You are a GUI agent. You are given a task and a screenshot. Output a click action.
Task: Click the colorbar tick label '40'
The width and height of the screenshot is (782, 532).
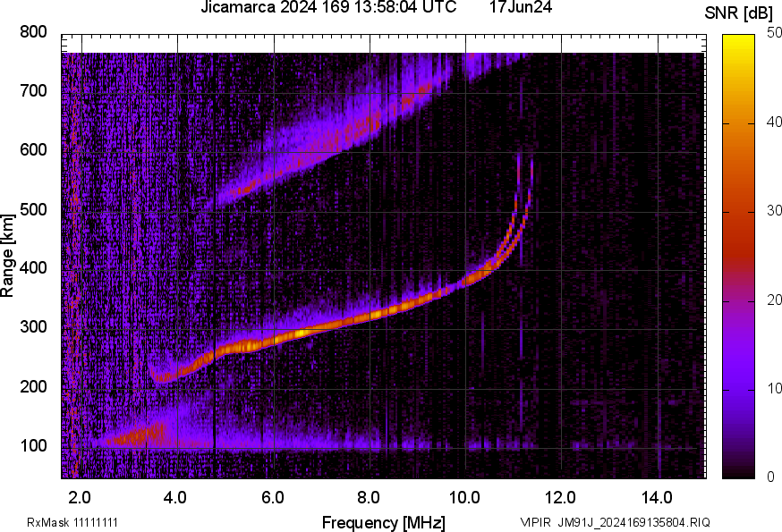point(774,122)
